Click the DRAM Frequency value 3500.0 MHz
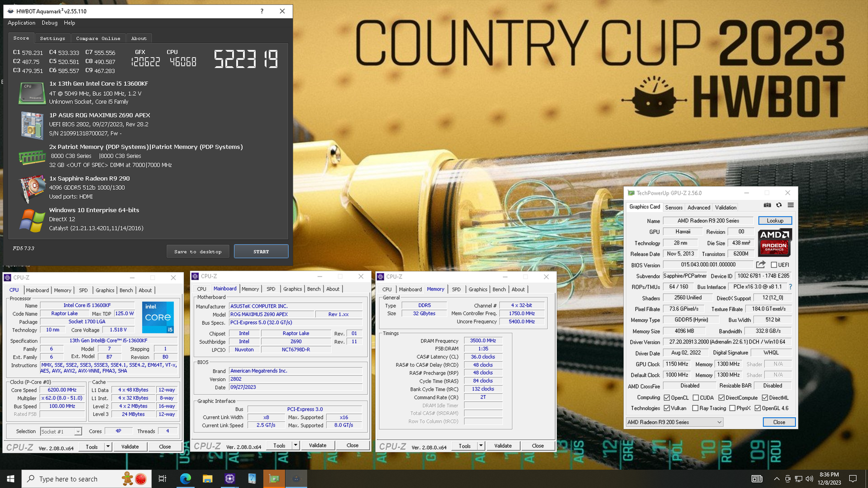The height and width of the screenshot is (488, 868). coord(483,341)
